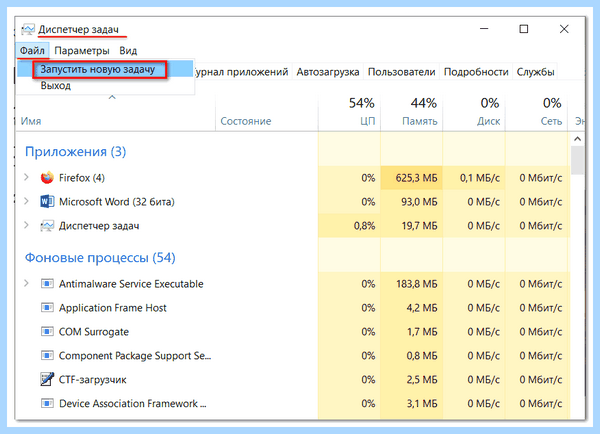The height and width of the screenshot is (434, 600).
Task: Close the Диспетчер задач window
Action: click(564, 29)
